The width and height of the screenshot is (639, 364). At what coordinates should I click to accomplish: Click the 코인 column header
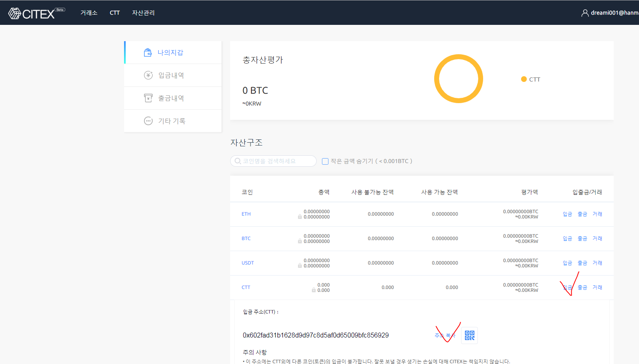click(x=247, y=192)
